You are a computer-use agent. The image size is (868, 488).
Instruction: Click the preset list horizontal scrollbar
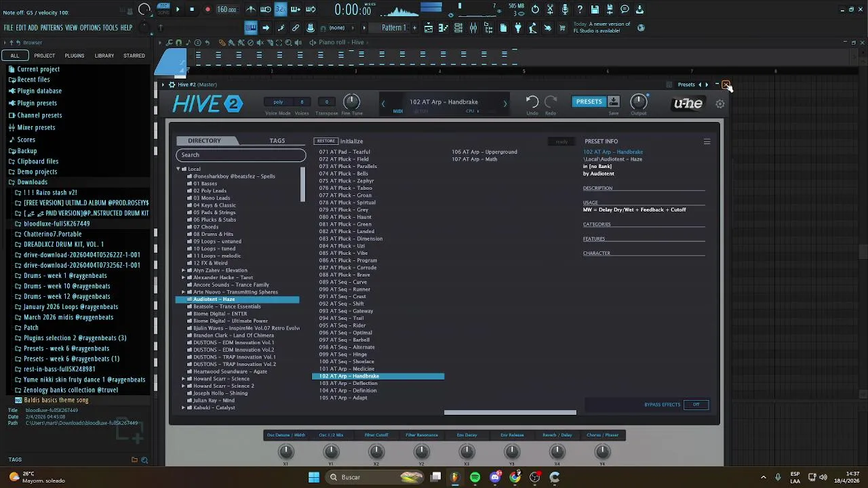coord(510,412)
